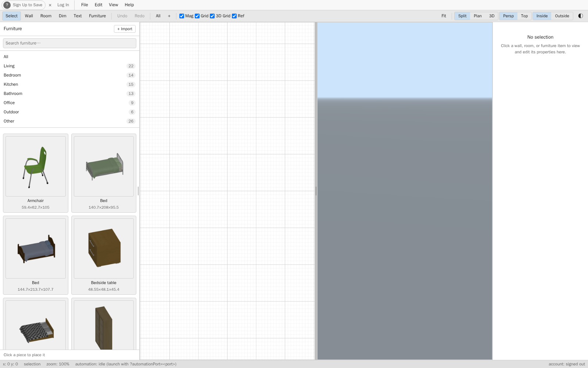Viewport: 588px width, 368px height.
Task: Click the Import furniture button
Action: pos(125,29)
